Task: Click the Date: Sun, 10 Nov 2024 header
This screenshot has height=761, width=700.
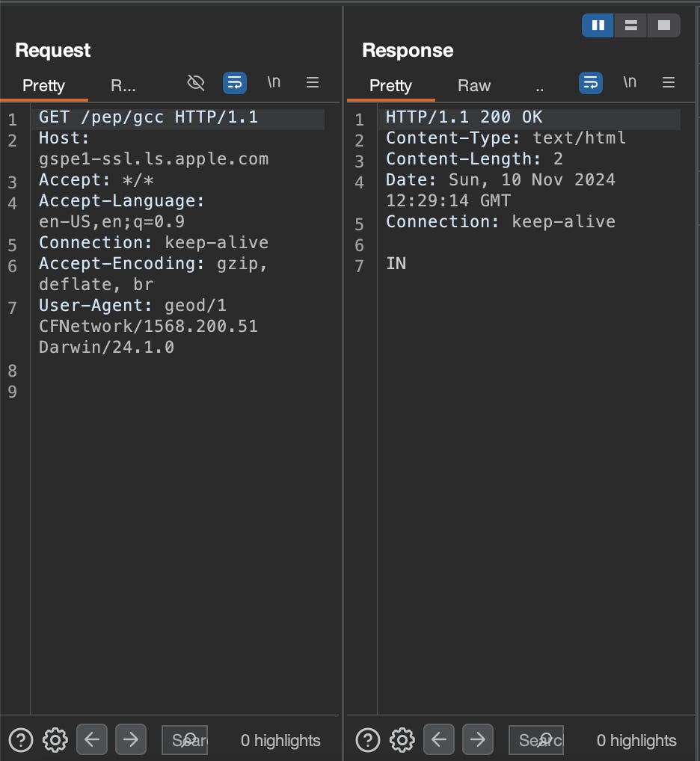Action: (x=500, y=180)
